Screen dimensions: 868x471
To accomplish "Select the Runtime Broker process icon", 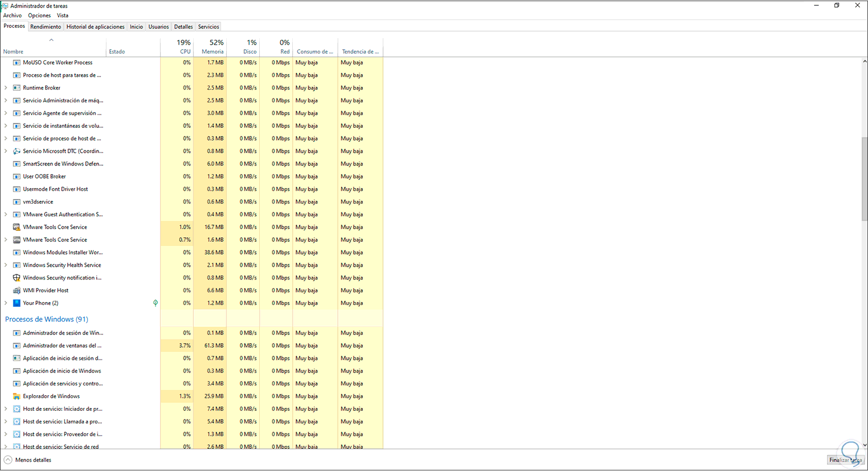I will [17, 88].
